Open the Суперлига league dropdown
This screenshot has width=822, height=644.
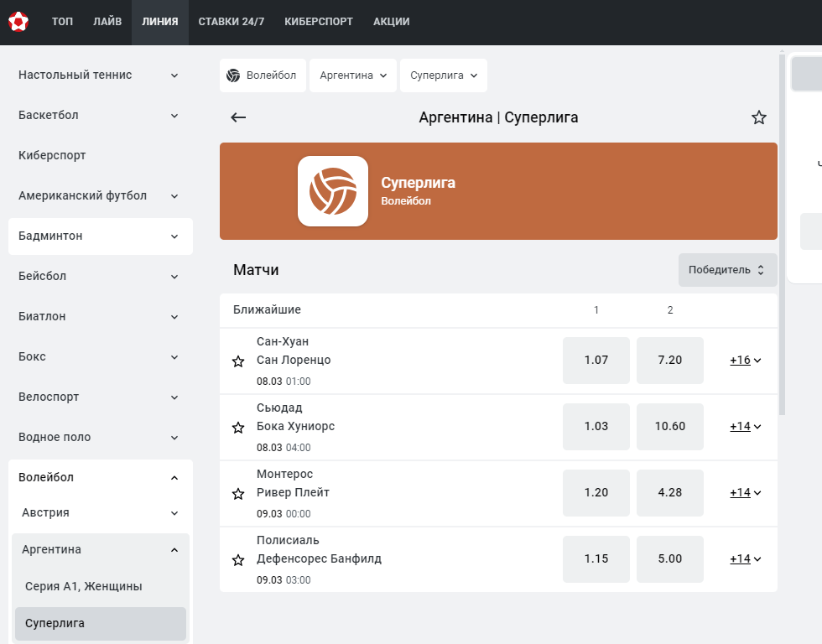pos(444,75)
